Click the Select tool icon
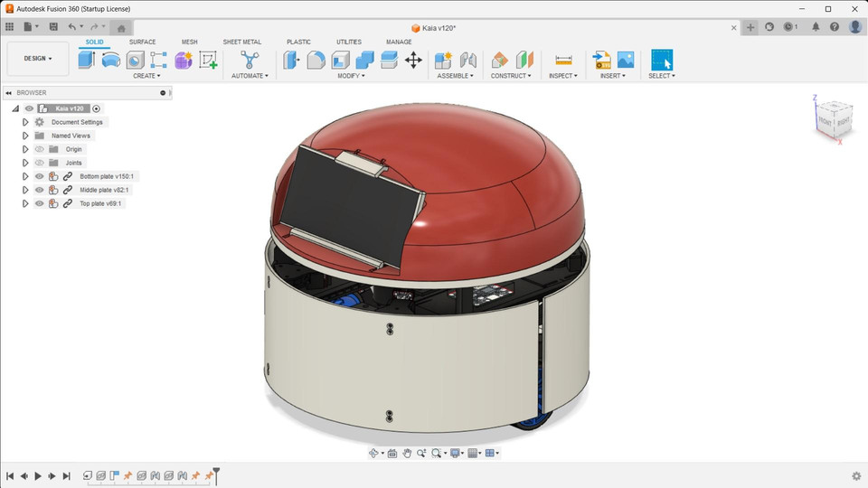868x488 pixels. 662,60
